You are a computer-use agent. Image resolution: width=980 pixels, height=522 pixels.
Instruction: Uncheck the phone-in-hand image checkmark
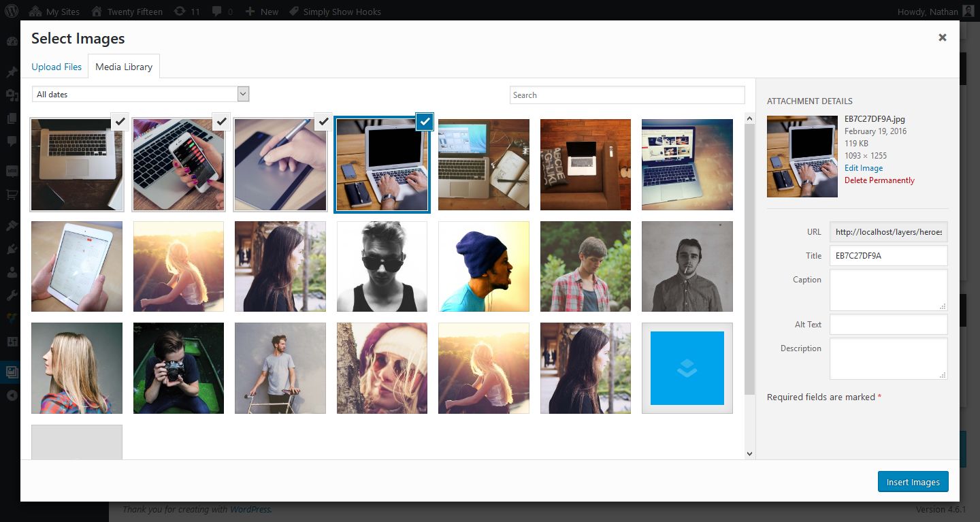(x=221, y=121)
